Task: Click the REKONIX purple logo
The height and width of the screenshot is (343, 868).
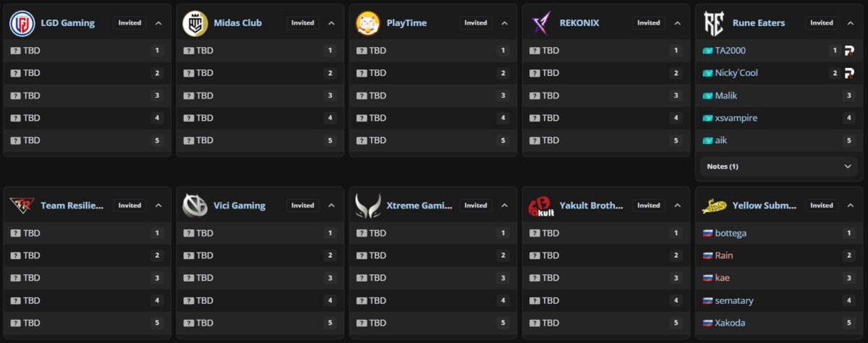Action: (x=540, y=23)
